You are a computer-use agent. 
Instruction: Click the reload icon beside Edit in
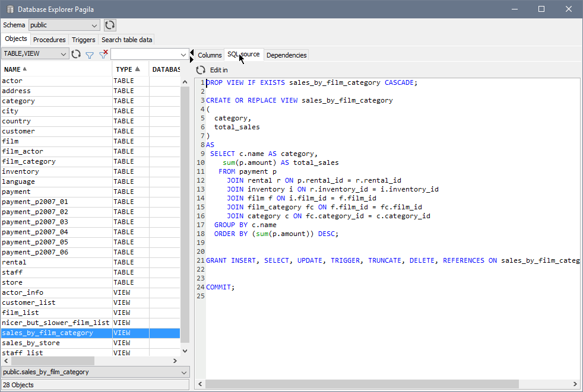pyautogui.click(x=201, y=70)
